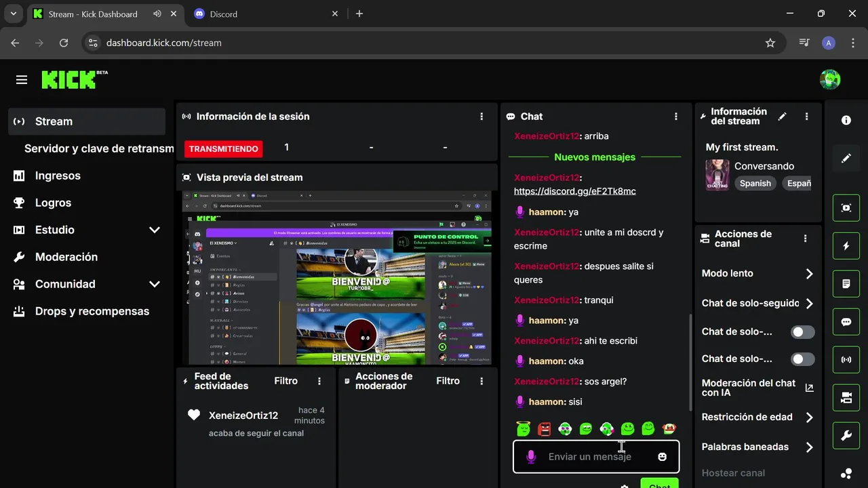Insert the green smirking emote
The width and height of the screenshot is (868, 488).
click(x=586, y=428)
